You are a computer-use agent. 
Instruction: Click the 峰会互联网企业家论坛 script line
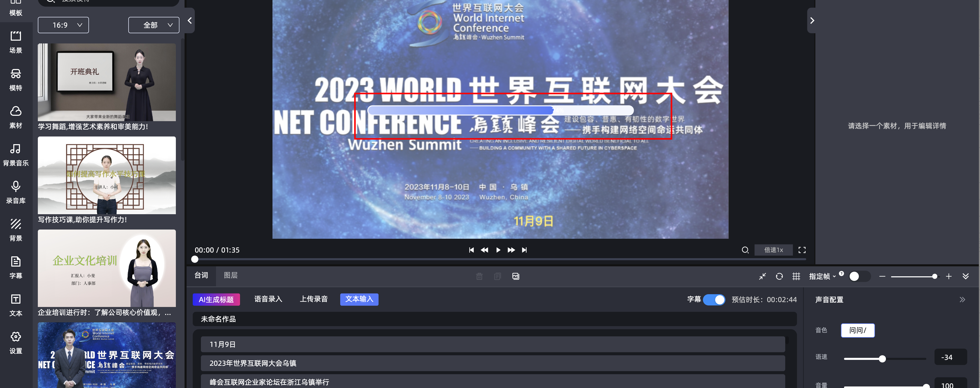pos(493,382)
